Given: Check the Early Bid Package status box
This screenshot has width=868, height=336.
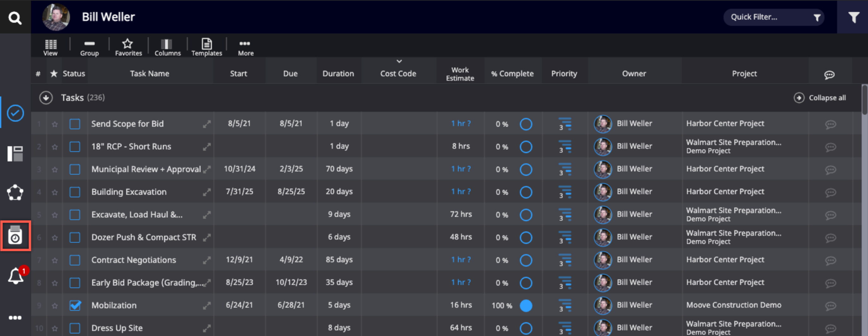Looking at the screenshot, I should pos(75,283).
